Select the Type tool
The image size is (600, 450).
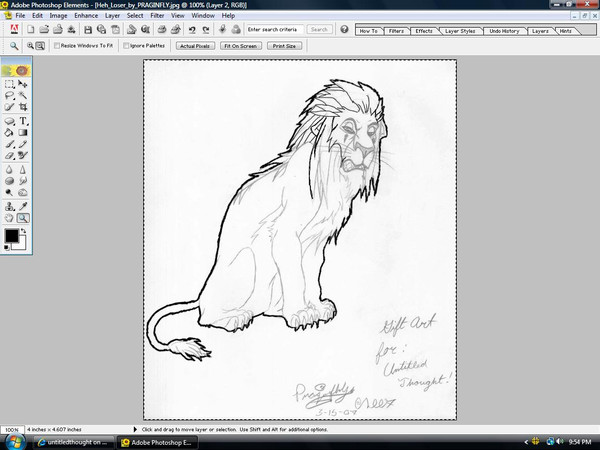tap(23, 121)
